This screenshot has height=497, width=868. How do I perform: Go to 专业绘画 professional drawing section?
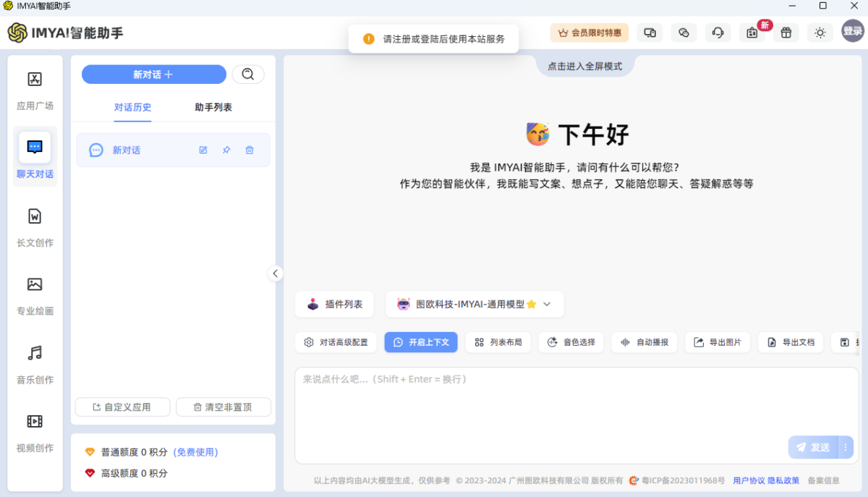click(35, 295)
